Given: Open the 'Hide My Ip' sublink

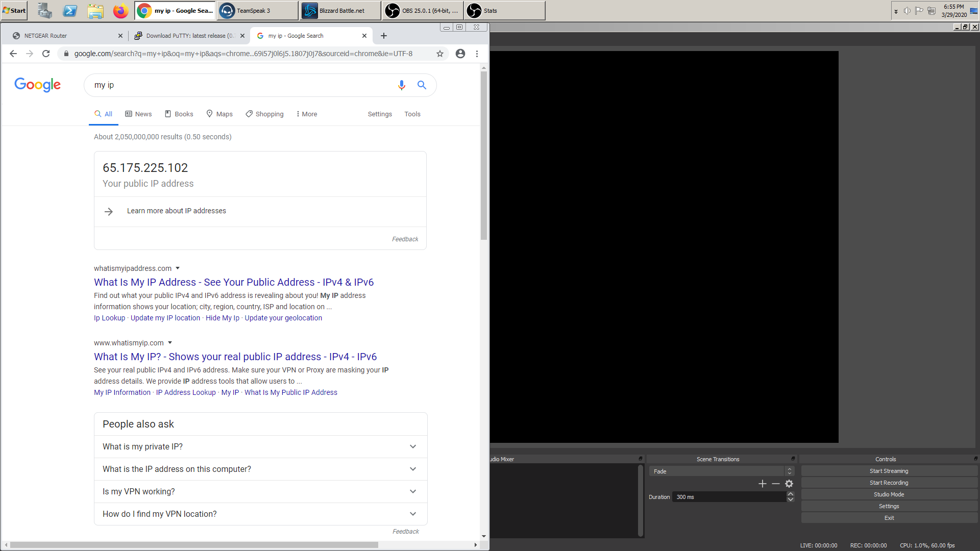Looking at the screenshot, I should point(223,318).
